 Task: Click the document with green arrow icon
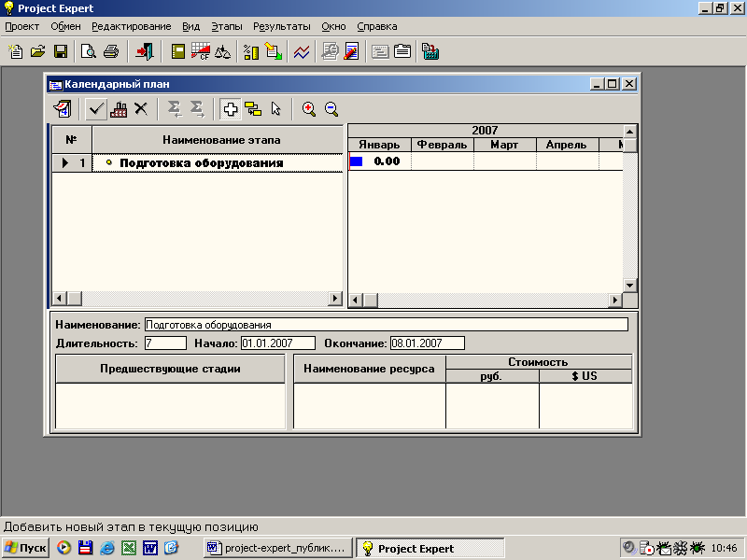(x=274, y=51)
